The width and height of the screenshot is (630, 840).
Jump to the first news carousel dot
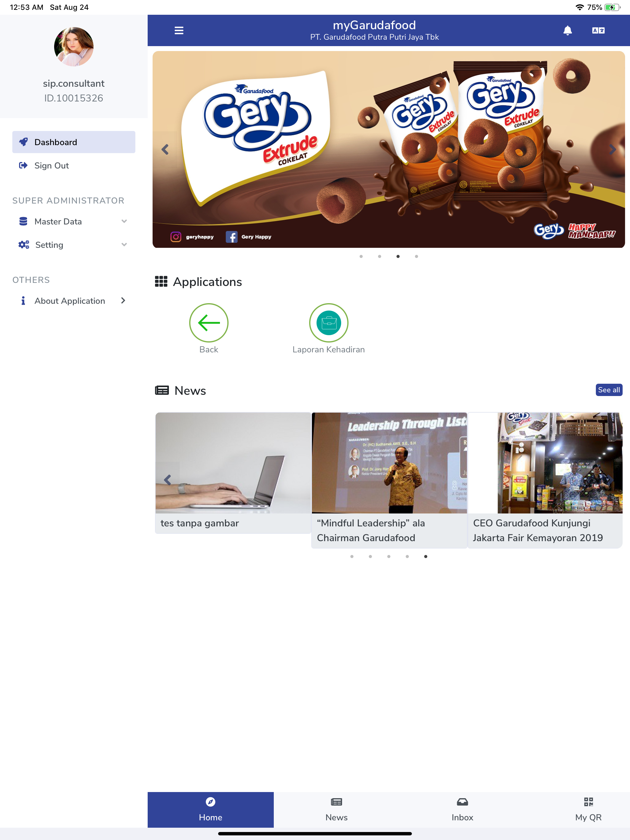(352, 557)
